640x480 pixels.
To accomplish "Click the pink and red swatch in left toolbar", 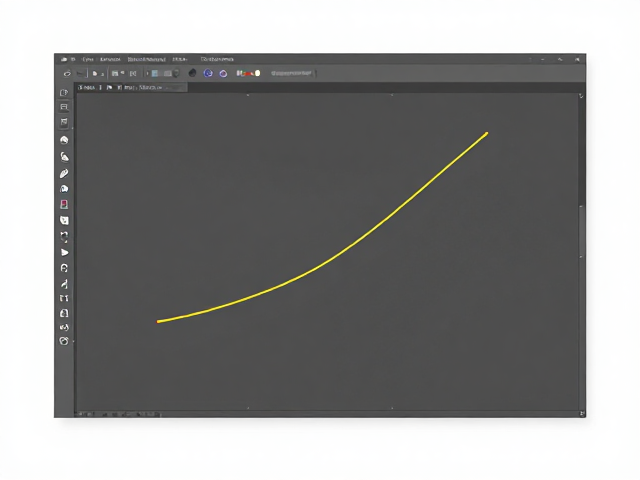I will [x=64, y=204].
